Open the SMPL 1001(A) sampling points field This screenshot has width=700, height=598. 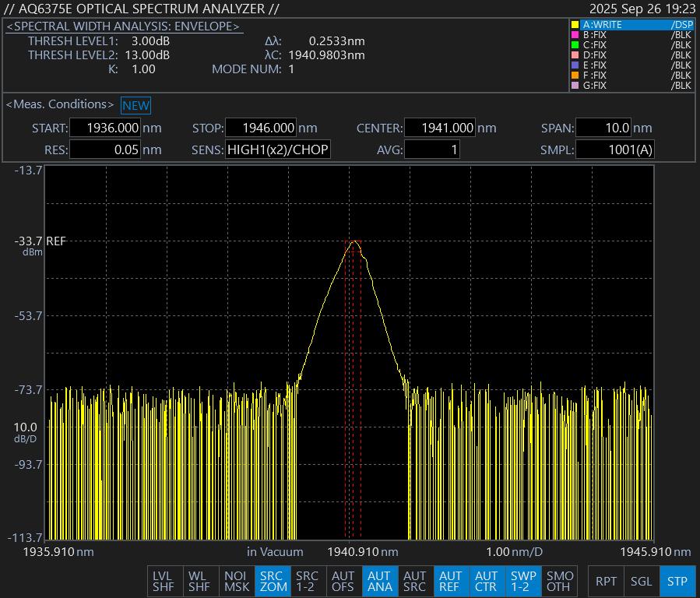coord(614,149)
